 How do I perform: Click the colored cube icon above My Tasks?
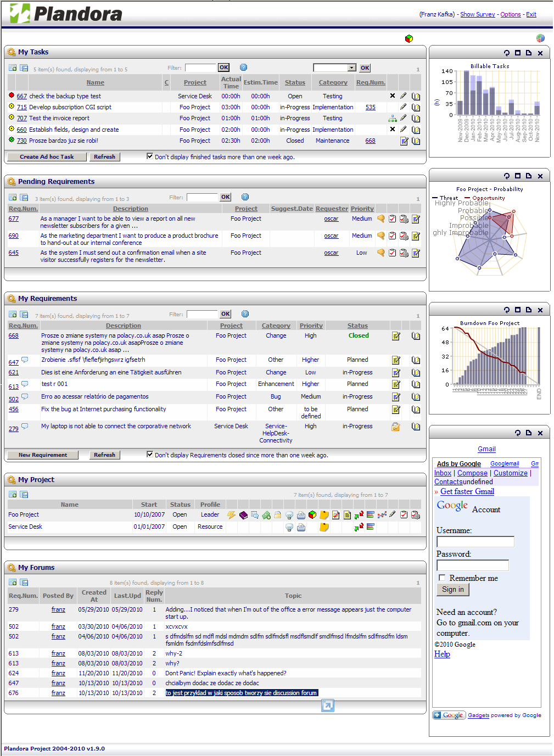tap(408, 38)
